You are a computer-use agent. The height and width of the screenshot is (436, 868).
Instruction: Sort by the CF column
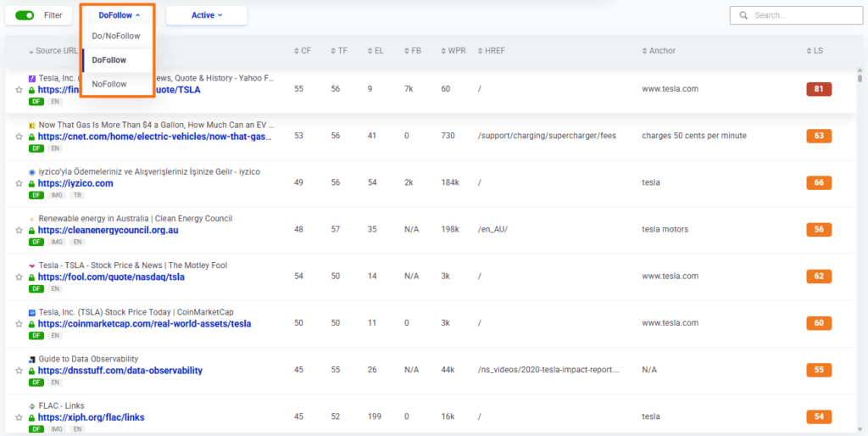[303, 51]
